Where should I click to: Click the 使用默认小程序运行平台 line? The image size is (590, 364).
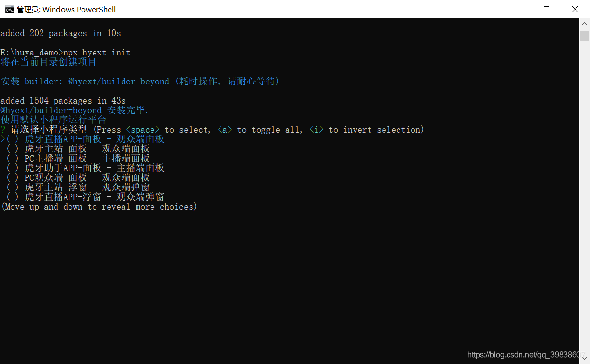[54, 120]
